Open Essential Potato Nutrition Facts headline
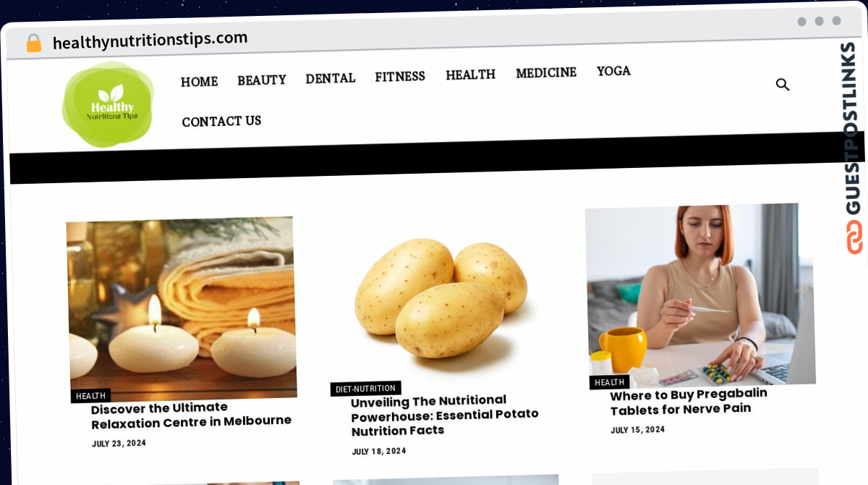This screenshot has width=868, height=485. click(445, 416)
